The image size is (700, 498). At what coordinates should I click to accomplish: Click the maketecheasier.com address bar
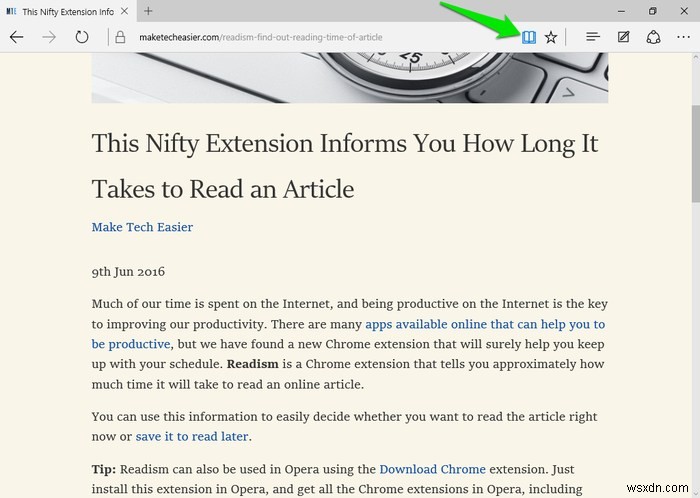pyautogui.click(x=261, y=37)
